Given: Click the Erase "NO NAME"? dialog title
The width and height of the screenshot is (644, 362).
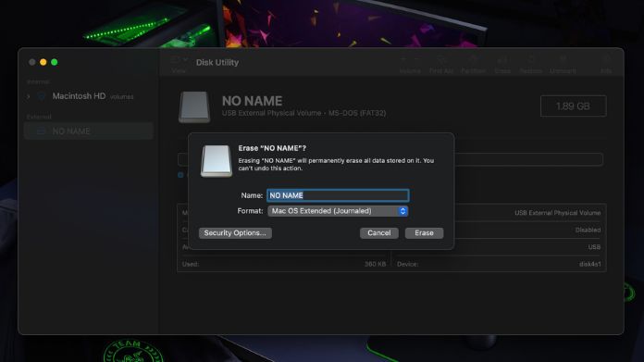Looking at the screenshot, I should [272, 148].
